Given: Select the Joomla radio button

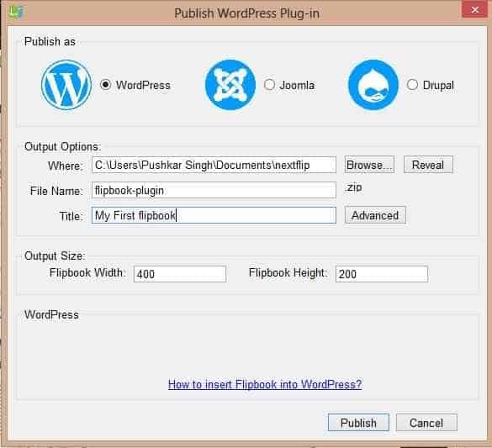Looking at the screenshot, I should click(269, 85).
